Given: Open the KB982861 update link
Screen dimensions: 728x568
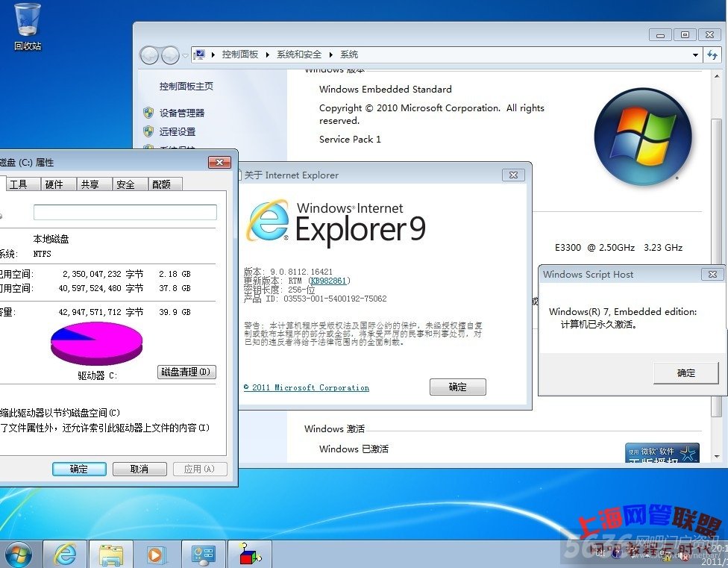Looking at the screenshot, I should click(x=329, y=281).
